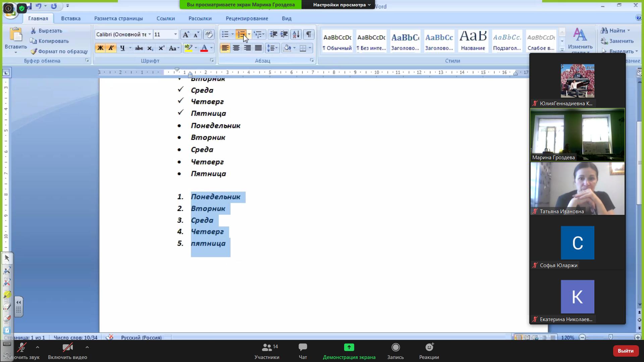Click the sort icon
The width and height of the screenshot is (644, 362).
point(296,34)
